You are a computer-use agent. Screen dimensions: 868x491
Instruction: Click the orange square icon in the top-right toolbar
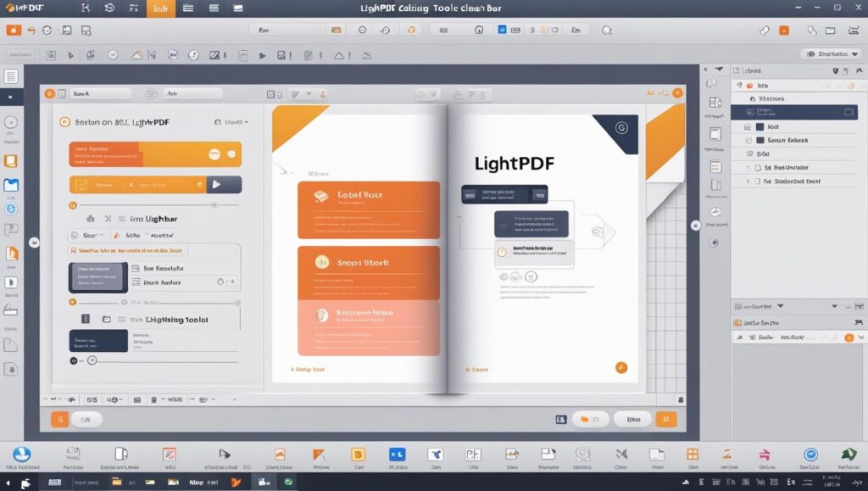pos(784,31)
